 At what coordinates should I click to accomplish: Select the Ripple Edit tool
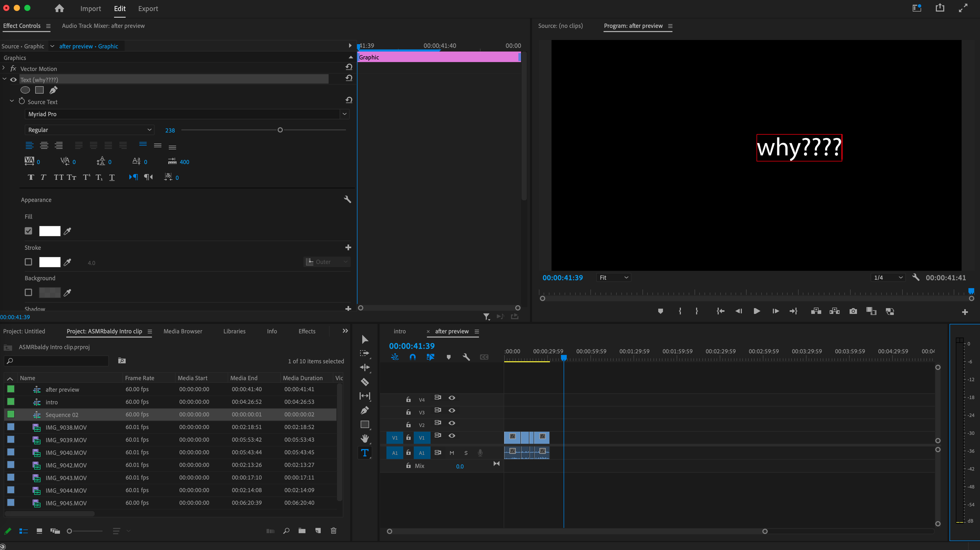pyautogui.click(x=364, y=368)
